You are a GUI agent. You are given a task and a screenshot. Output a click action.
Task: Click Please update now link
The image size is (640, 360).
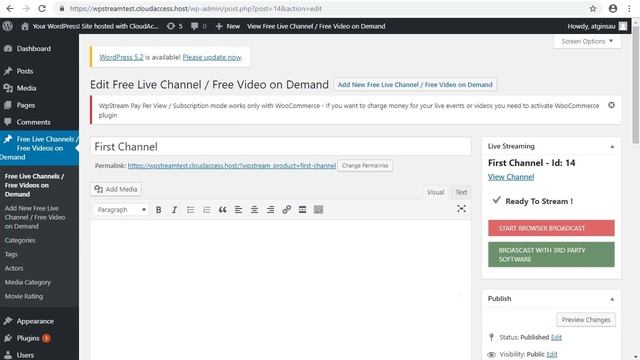point(212,58)
